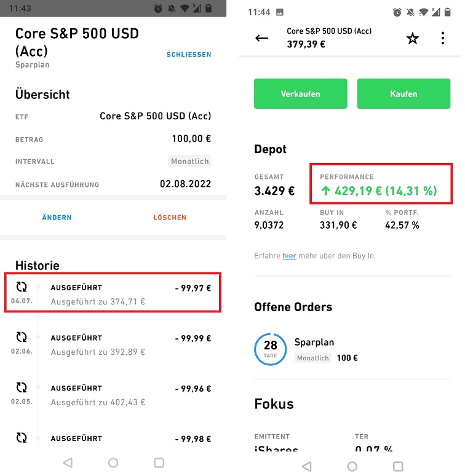Tap the battery icon in right status bar

click(x=447, y=12)
